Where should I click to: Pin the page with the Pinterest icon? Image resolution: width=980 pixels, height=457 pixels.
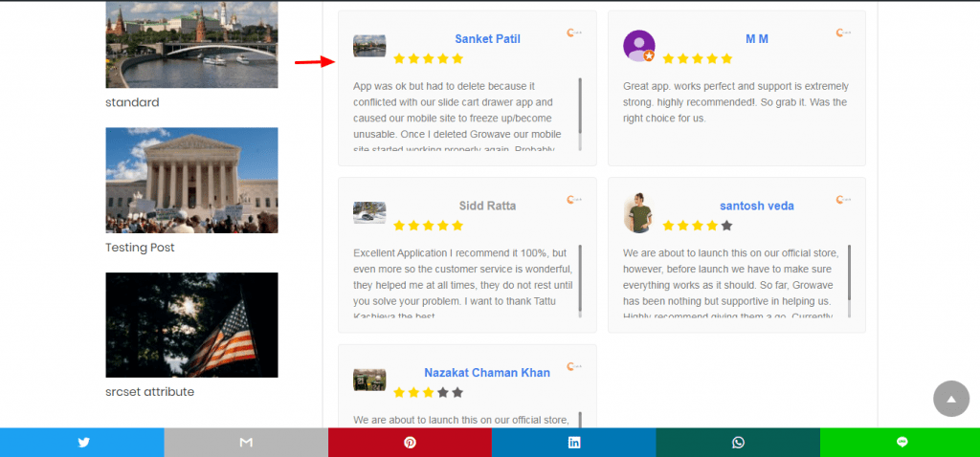410,443
